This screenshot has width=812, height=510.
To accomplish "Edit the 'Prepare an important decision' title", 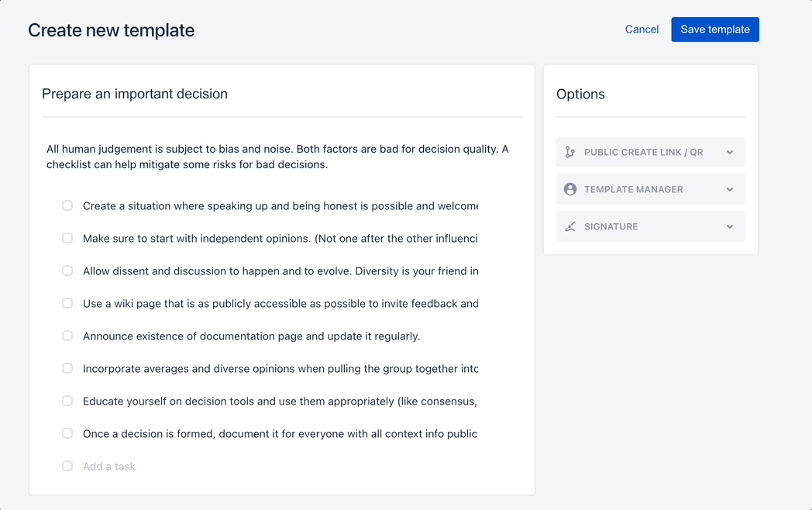I will (x=135, y=94).
